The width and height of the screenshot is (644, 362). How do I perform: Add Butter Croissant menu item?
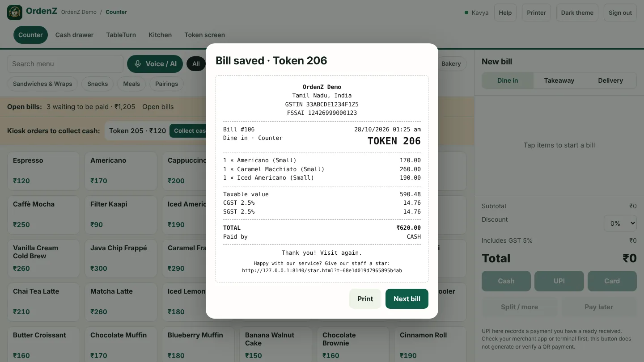[43, 345]
